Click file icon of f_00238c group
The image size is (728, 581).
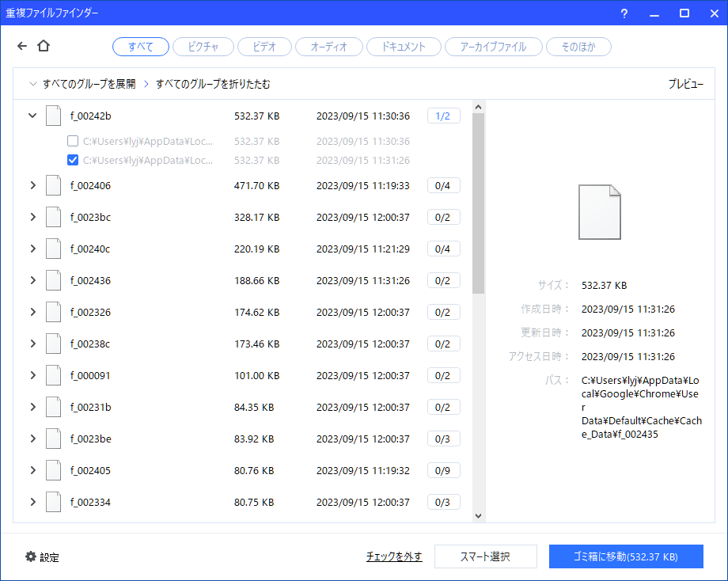click(x=53, y=344)
